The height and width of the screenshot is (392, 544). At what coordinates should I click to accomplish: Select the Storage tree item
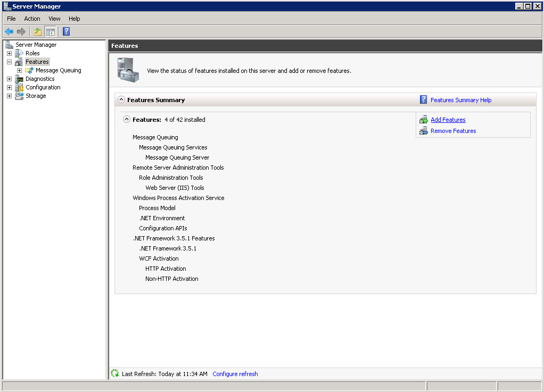[35, 96]
